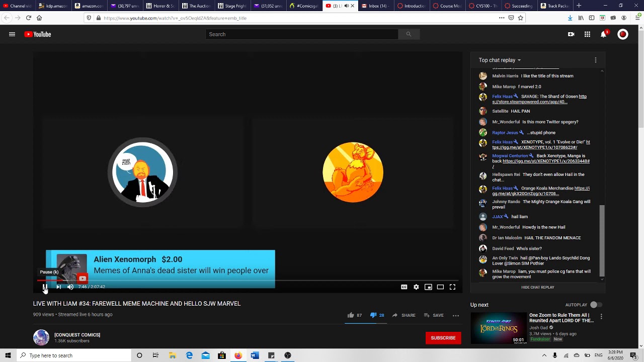Screen dimensions: 644x362
Task: Switch to the Inbox (14) tab
Action: pyautogui.click(x=374, y=6)
